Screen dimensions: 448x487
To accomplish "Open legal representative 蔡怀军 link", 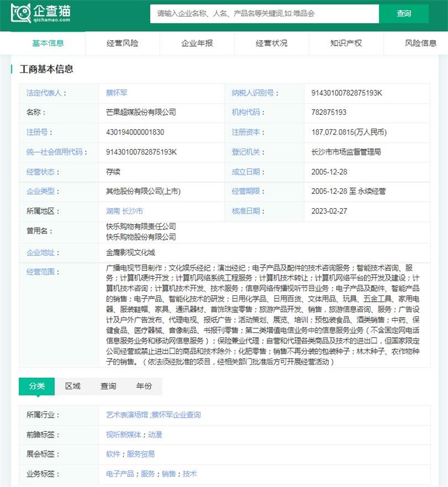I will pos(117,93).
